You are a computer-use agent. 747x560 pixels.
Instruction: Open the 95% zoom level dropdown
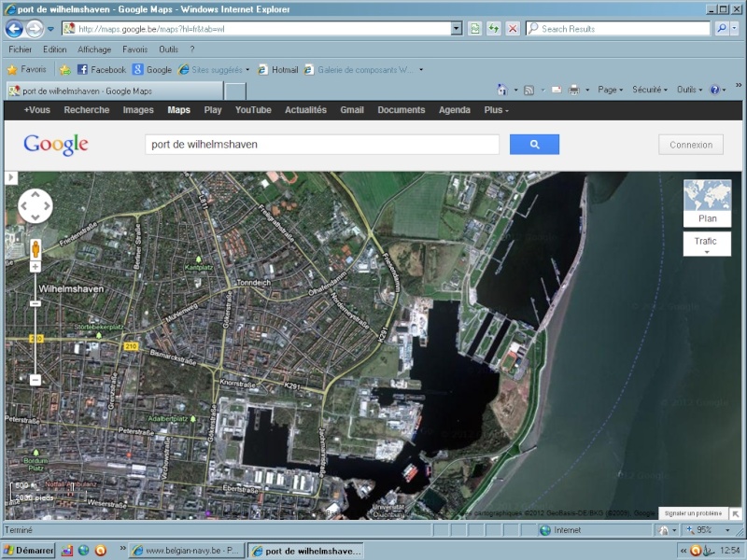[x=727, y=530]
